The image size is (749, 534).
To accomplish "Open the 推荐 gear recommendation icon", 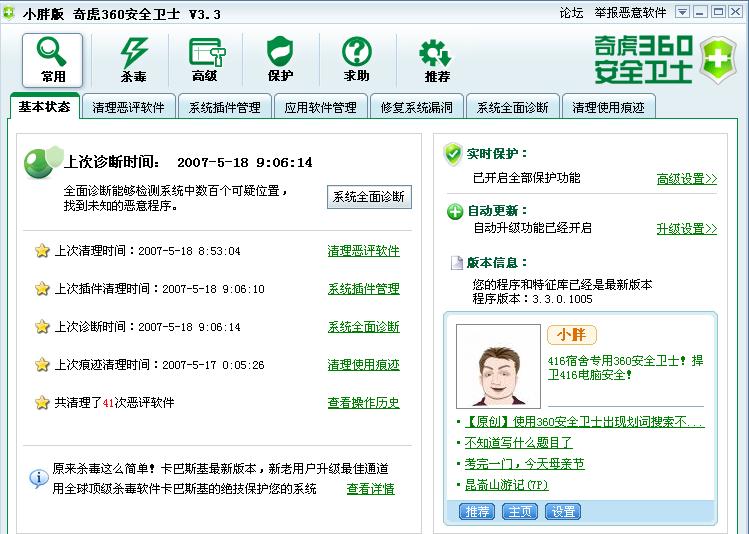I will coord(436,59).
